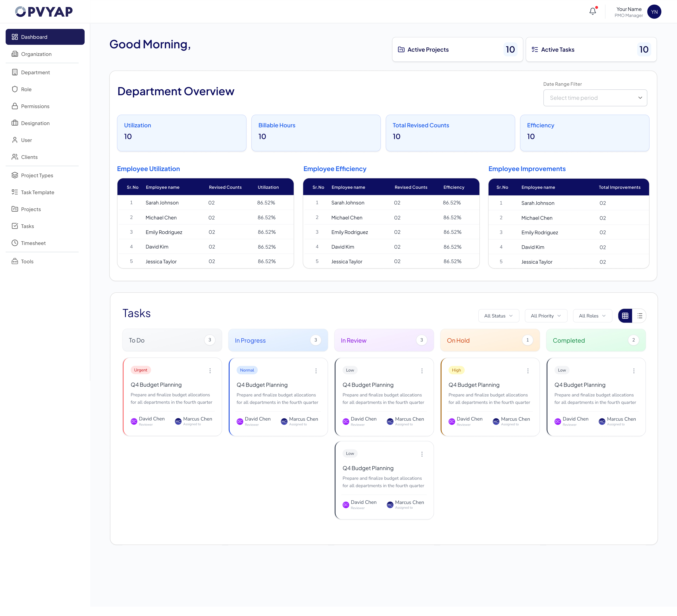Open the notification bell
This screenshot has width=677, height=616.
(x=593, y=11)
